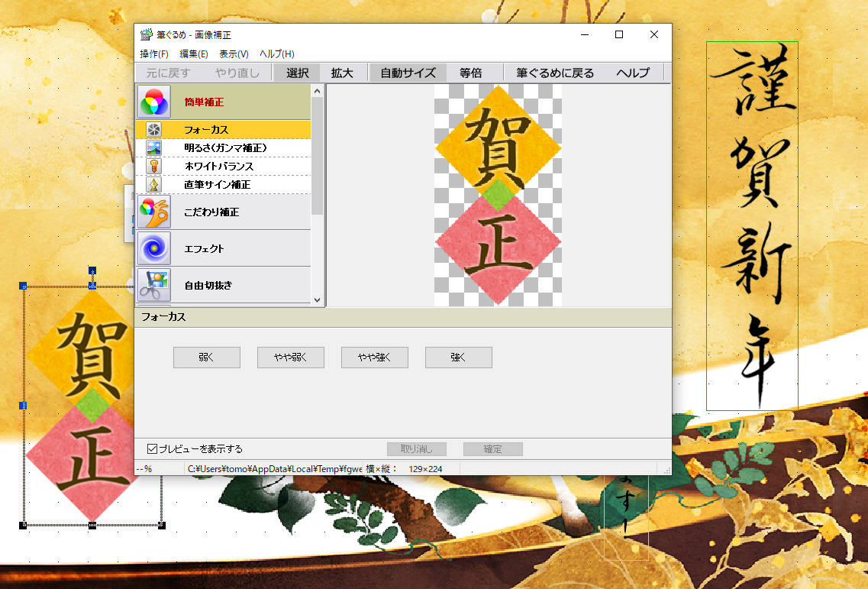The height and width of the screenshot is (589, 868).
Task: Click the 明るさ(ガンマ補正) picture icon
Action: click(x=153, y=148)
